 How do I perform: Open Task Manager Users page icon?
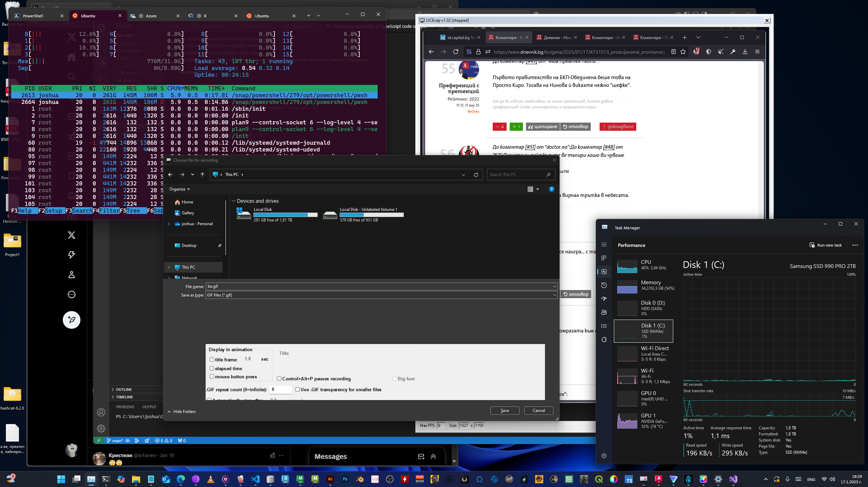click(x=604, y=312)
